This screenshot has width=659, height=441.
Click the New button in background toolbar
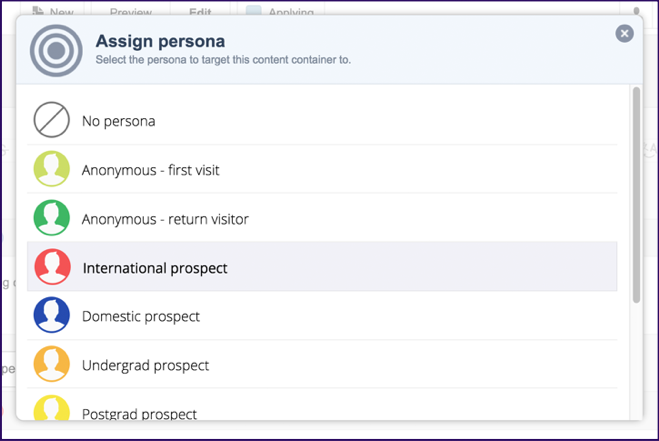click(x=53, y=11)
